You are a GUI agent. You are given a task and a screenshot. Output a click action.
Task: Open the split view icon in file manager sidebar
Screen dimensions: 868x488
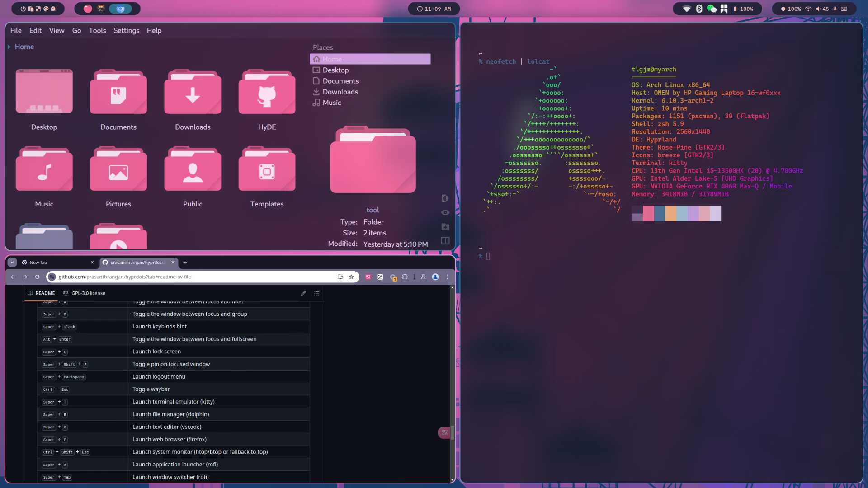point(445,241)
